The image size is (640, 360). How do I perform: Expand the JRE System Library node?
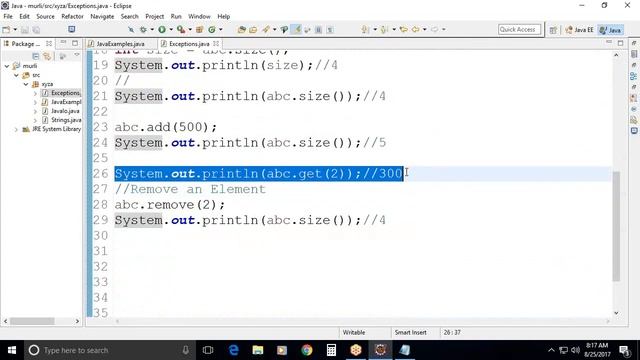pyautogui.click(x=16, y=129)
